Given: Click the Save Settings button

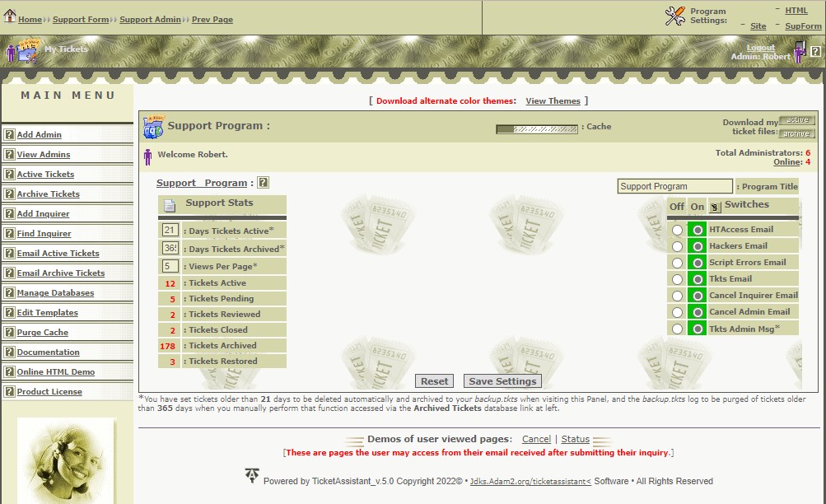Looking at the screenshot, I should (x=502, y=381).
